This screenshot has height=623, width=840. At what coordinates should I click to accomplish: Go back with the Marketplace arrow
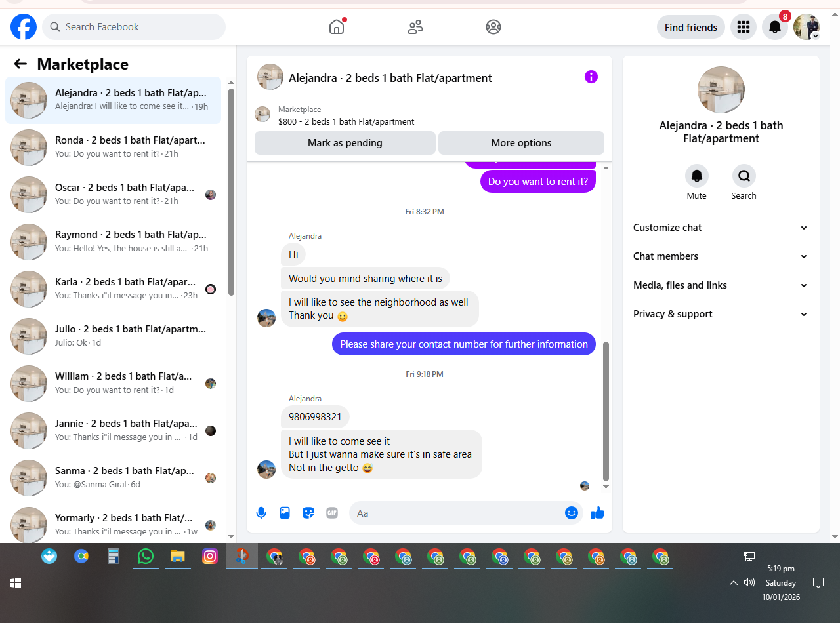[x=20, y=64]
